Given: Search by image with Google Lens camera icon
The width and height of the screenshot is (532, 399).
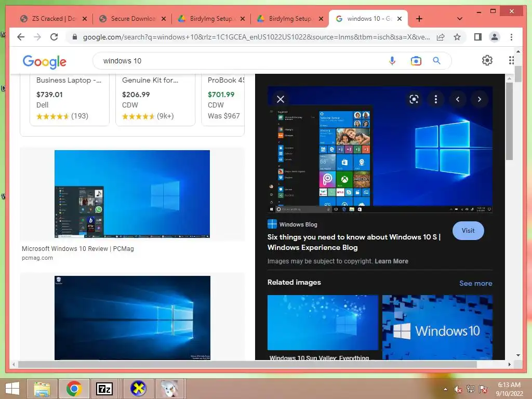Looking at the screenshot, I should tap(416, 61).
